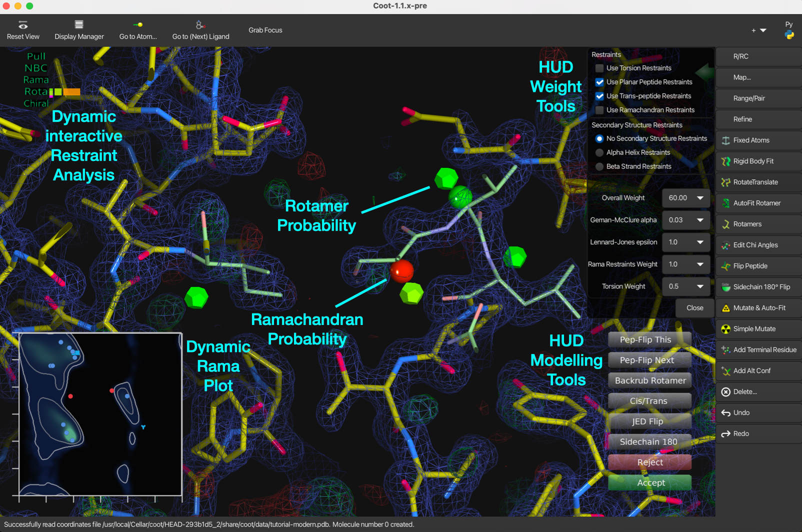Click the Go to Atom icon

pyautogui.click(x=138, y=24)
